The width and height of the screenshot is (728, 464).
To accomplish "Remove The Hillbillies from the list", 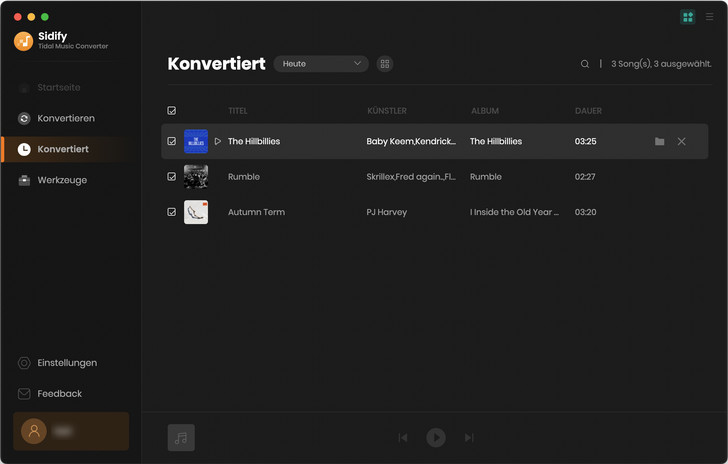I will pos(681,141).
